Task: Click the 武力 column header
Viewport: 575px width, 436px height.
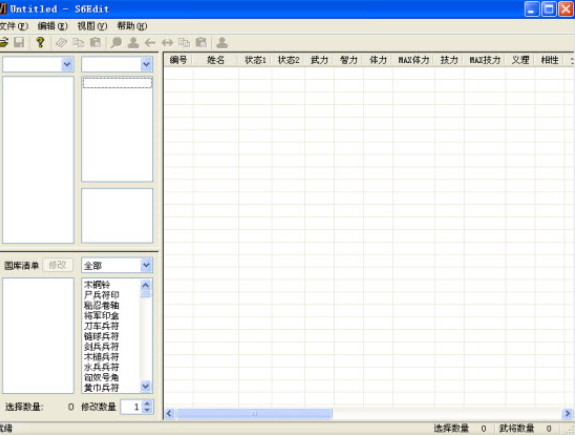Action: click(319, 60)
